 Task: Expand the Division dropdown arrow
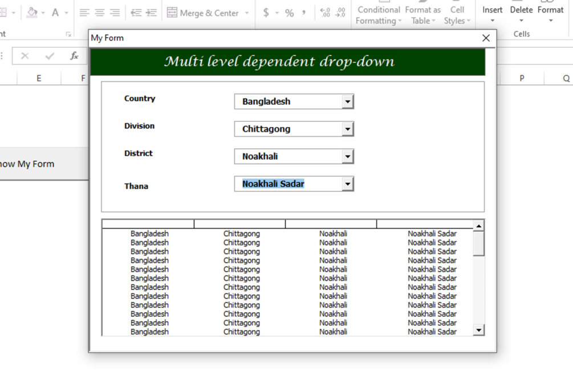[x=348, y=129]
